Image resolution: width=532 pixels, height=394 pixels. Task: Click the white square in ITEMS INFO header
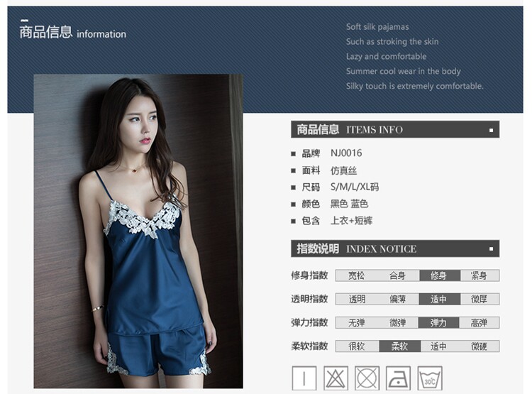point(491,130)
